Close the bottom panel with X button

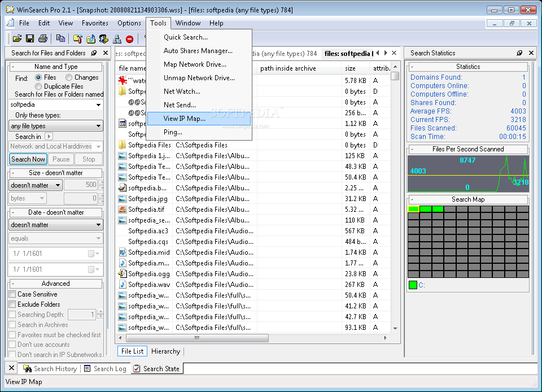tap(11, 368)
